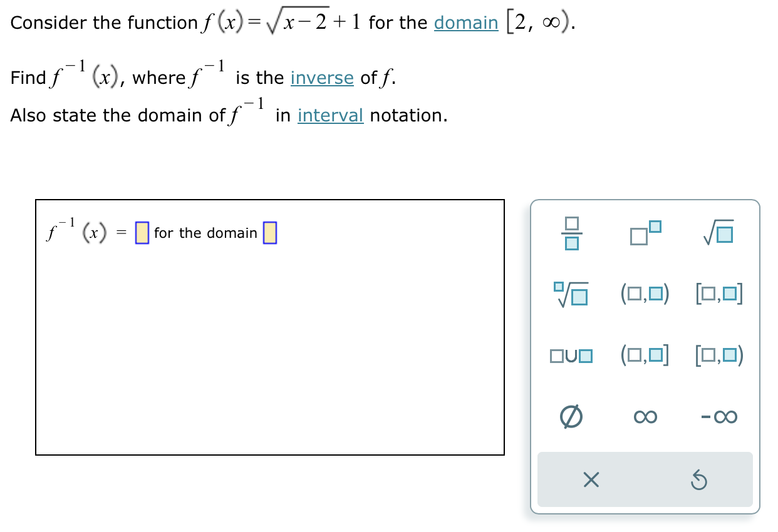Insert the union symbol template
The image size is (778, 532).
pos(573,356)
